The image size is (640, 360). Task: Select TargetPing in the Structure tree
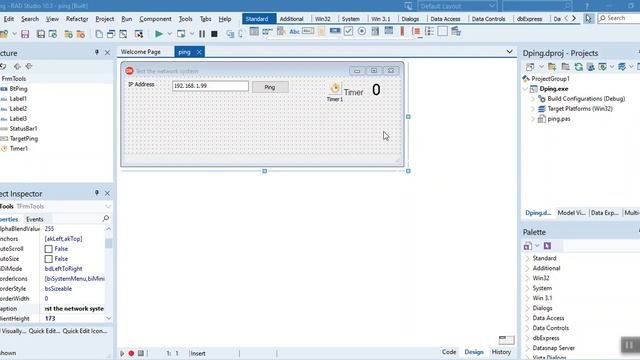(x=24, y=139)
